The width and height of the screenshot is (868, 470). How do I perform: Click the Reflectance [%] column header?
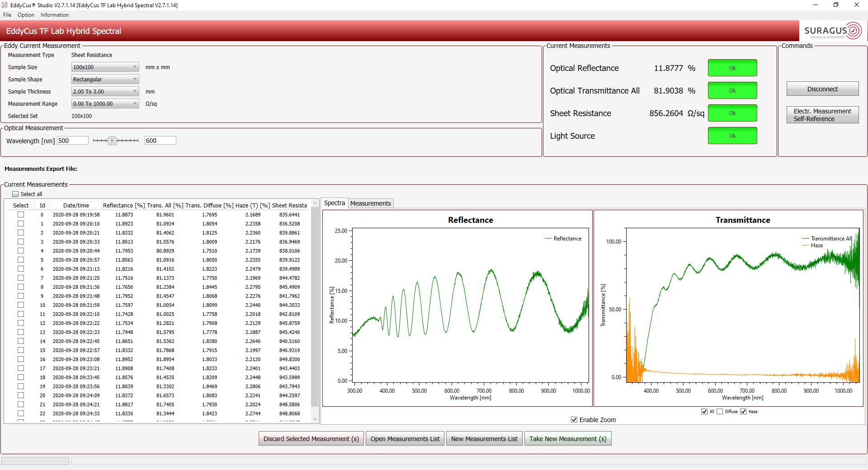(124, 205)
